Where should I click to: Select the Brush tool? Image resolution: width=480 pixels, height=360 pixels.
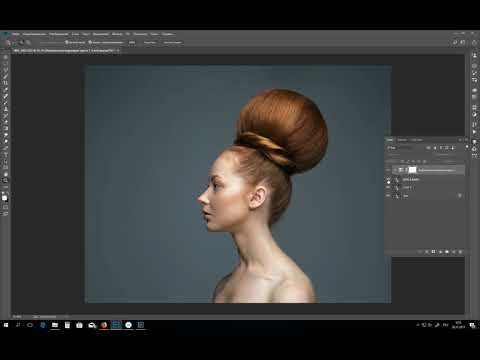6,103
